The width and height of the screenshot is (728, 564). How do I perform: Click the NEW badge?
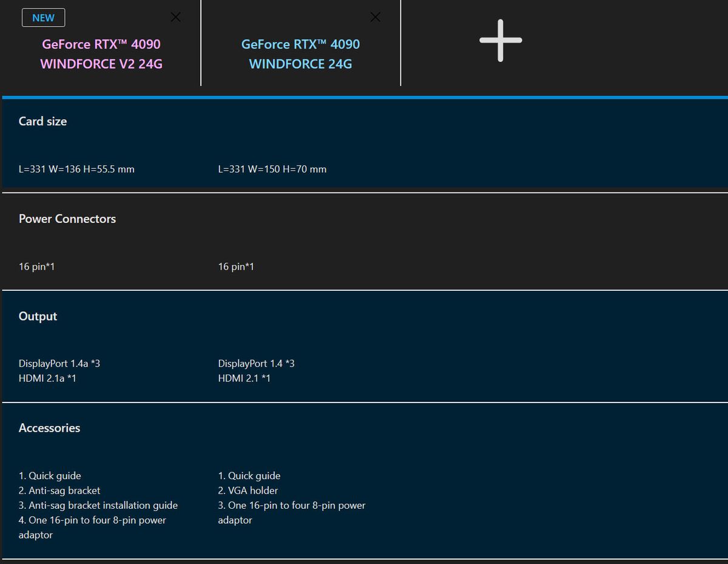click(x=43, y=18)
